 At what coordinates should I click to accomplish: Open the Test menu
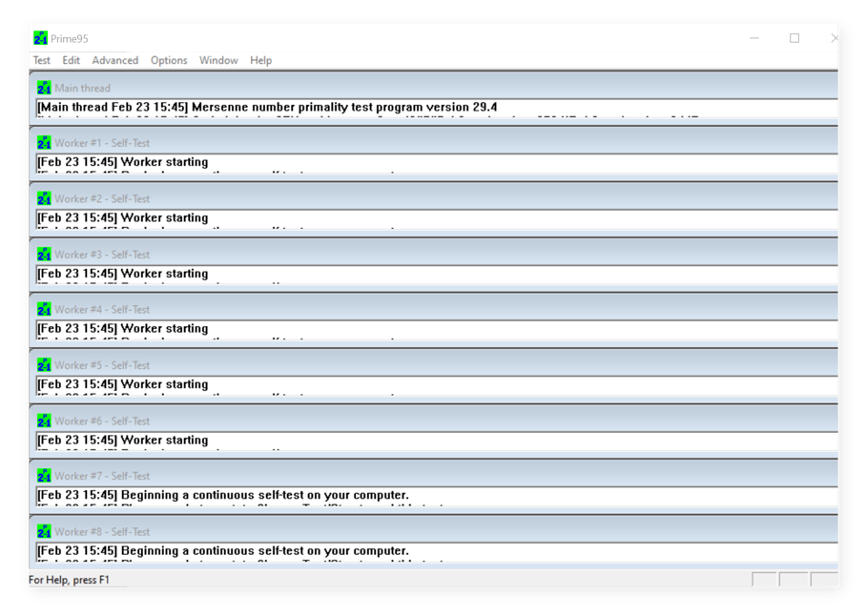(x=42, y=60)
